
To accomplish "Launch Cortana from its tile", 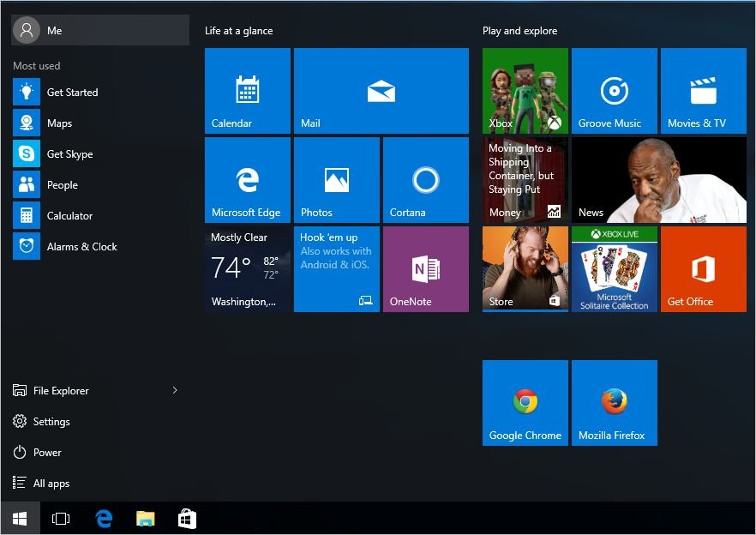I will [425, 180].
